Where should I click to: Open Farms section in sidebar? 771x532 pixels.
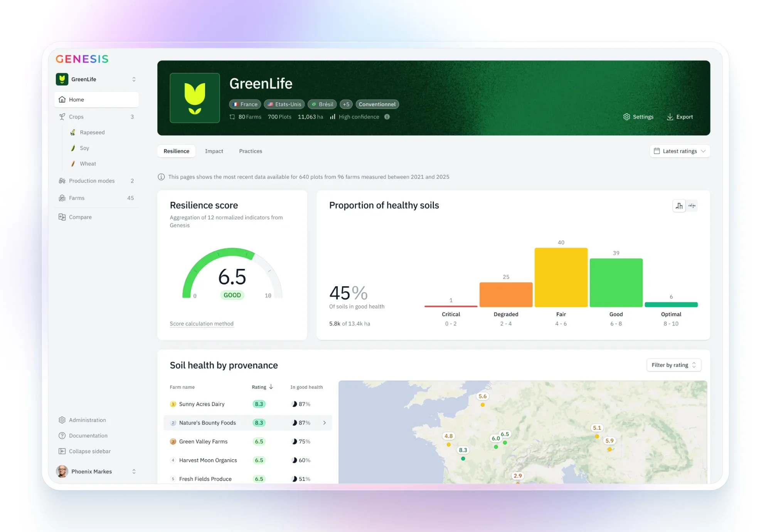pyautogui.click(x=96, y=198)
